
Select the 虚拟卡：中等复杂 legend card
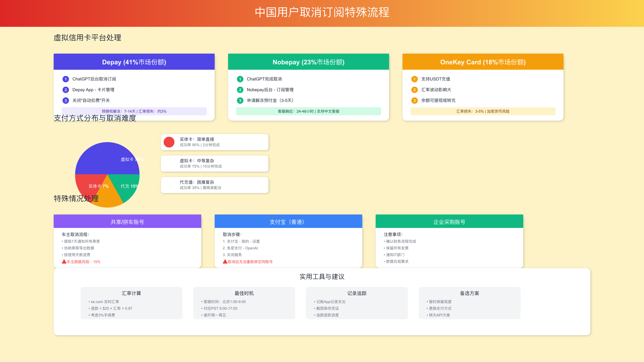(x=215, y=164)
